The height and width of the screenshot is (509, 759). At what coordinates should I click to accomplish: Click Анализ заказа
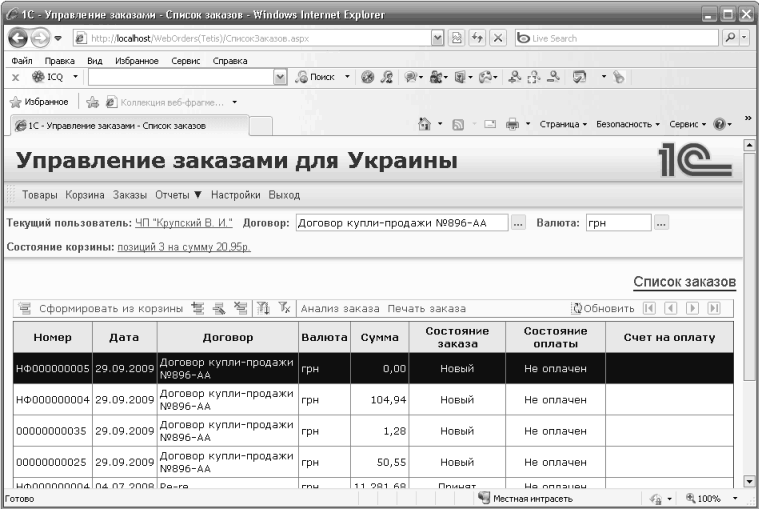pos(340,309)
